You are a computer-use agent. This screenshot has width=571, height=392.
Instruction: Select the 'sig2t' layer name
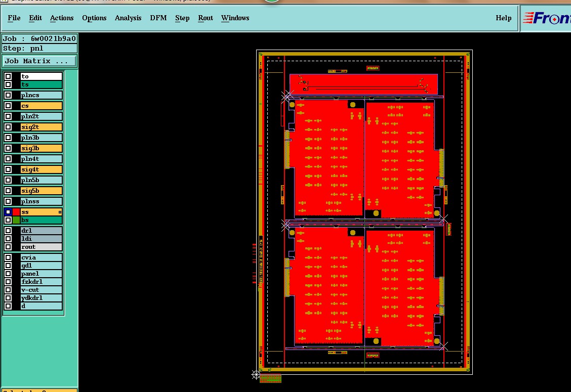click(x=41, y=126)
